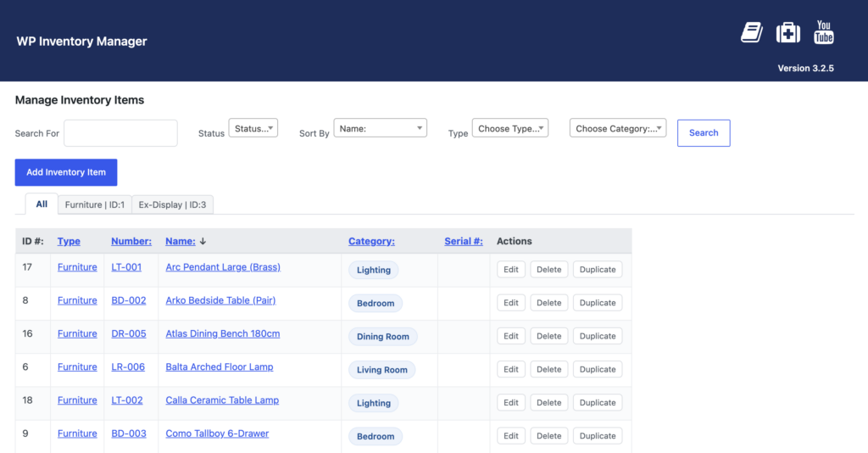Open Atlas Dining Bench 180cm item
This screenshot has height=453, width=868.
[223, 333]
